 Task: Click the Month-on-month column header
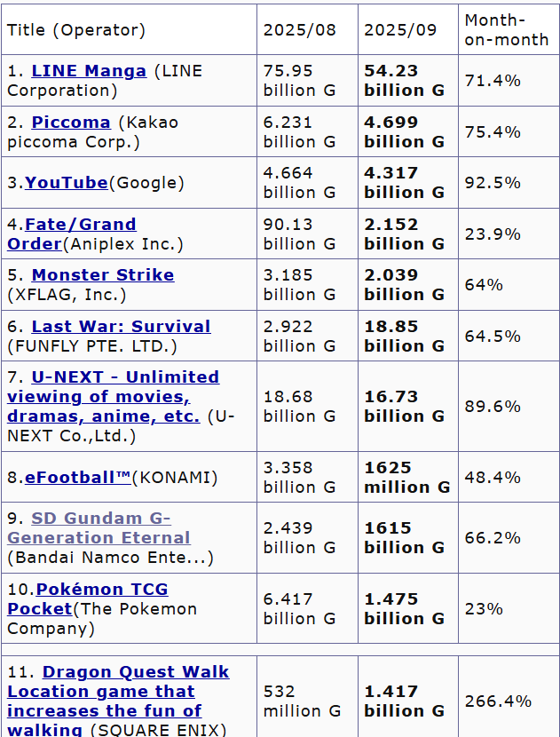[509, 29]
